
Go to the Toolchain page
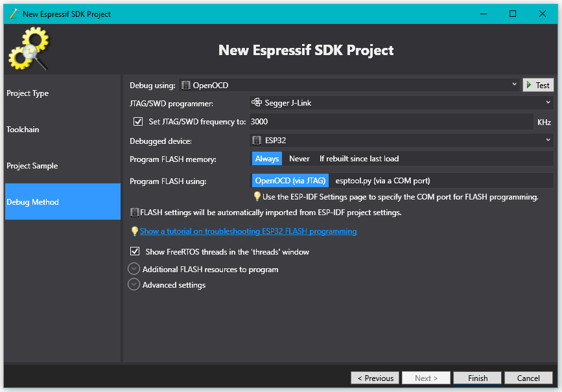(x=63, y=130)
